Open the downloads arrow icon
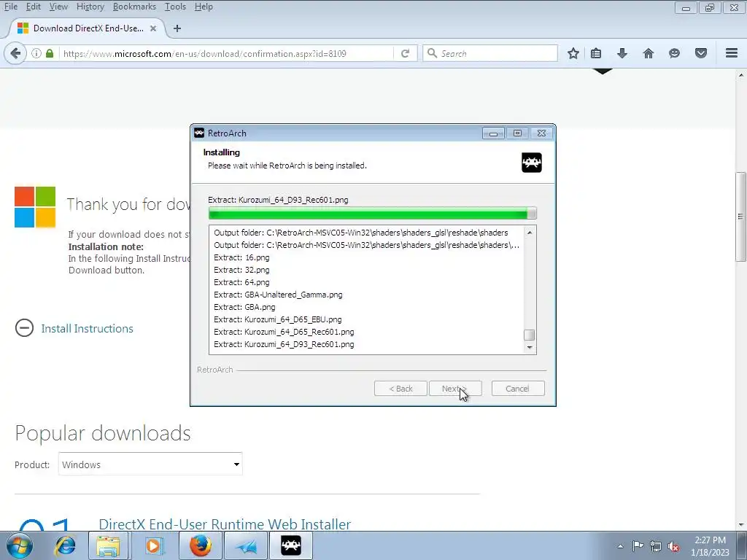 click(622, 53)
